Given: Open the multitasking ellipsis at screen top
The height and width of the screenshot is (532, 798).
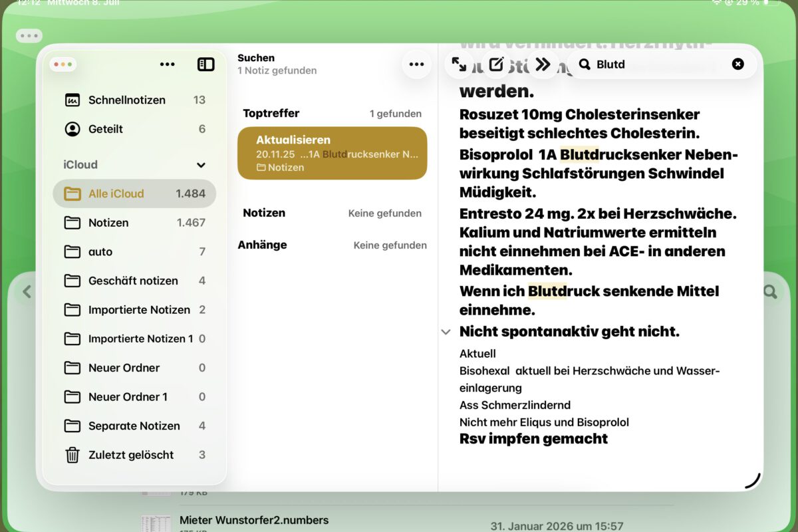Looking at the screenshot, I should click(29, 35).
